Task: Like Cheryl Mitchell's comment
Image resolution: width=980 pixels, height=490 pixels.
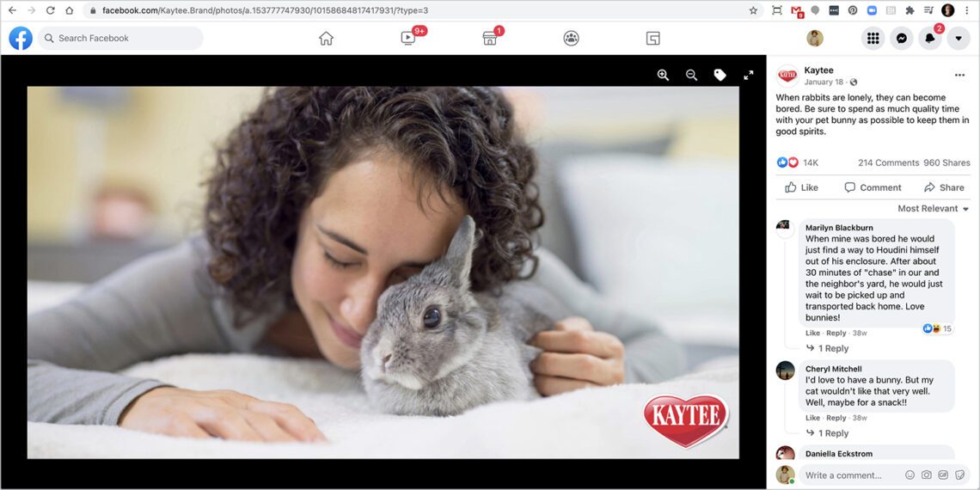Action: (812, 418)
